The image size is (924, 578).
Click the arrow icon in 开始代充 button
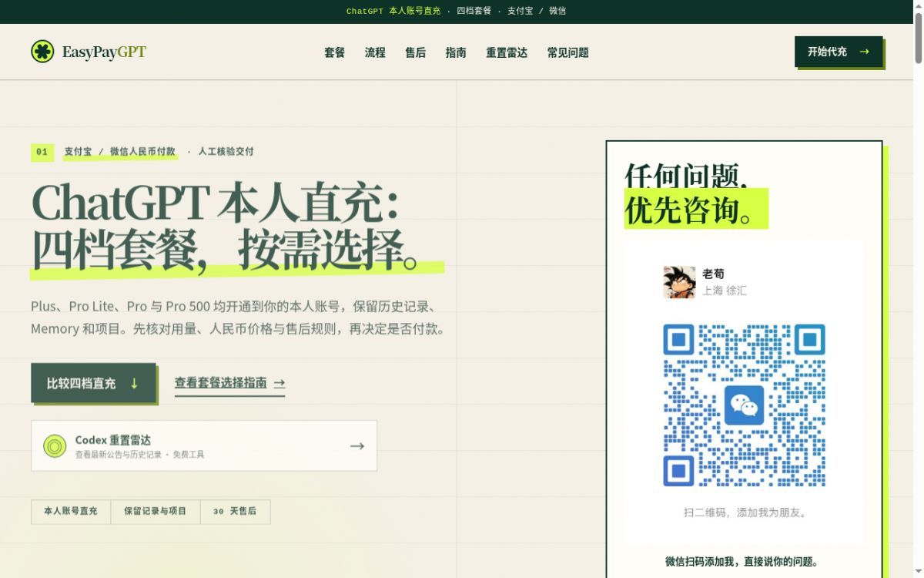click(x=864, y=52)
